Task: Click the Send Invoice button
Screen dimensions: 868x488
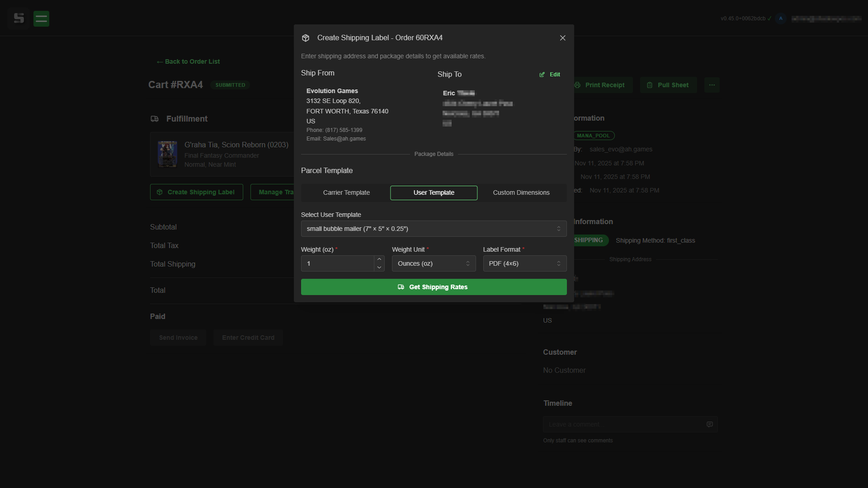Action: [x=178, y=338]
